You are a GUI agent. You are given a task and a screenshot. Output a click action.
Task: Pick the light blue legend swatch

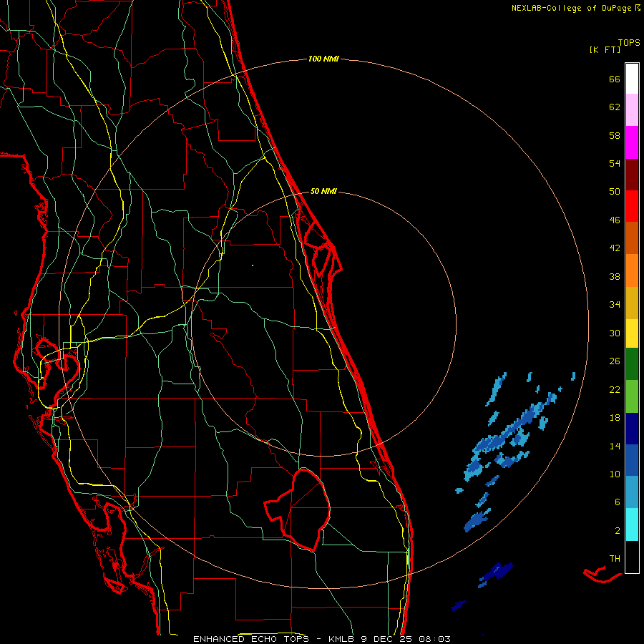pos(632,492)
